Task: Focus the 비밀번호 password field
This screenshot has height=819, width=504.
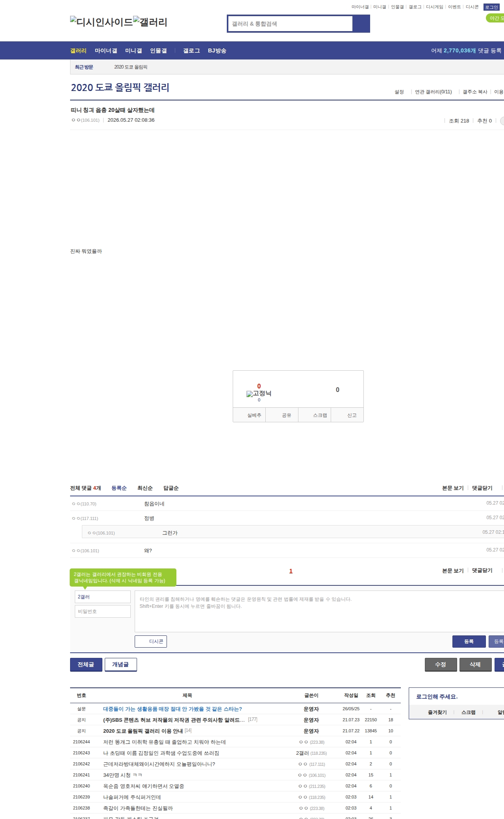Action: (103, 611)
